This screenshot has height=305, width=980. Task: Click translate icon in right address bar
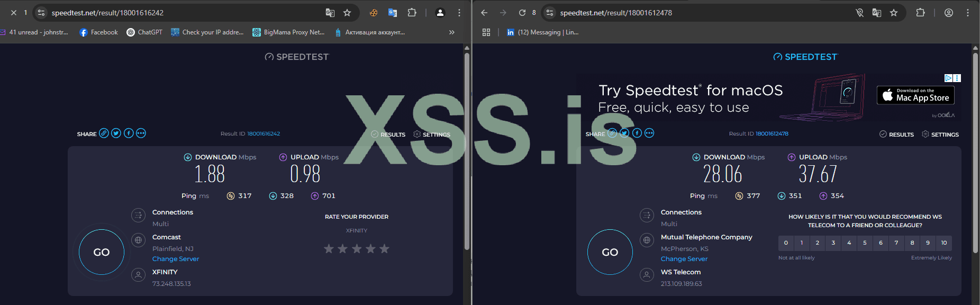[x=877, y=13]
